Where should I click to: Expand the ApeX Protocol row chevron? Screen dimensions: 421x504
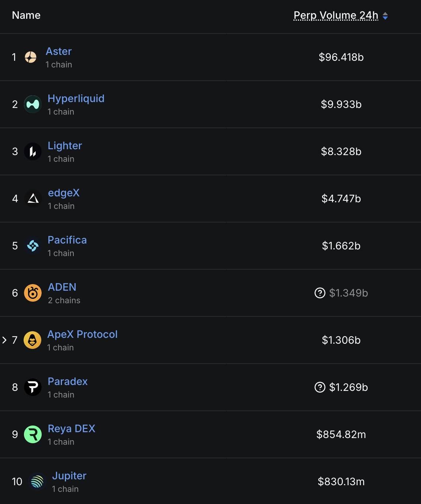tap(4, 340)
